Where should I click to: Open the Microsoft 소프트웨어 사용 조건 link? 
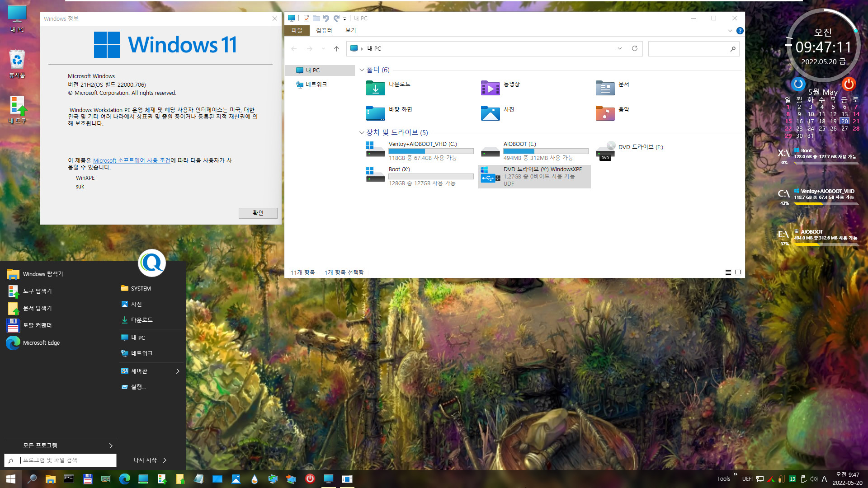point(132,160)
